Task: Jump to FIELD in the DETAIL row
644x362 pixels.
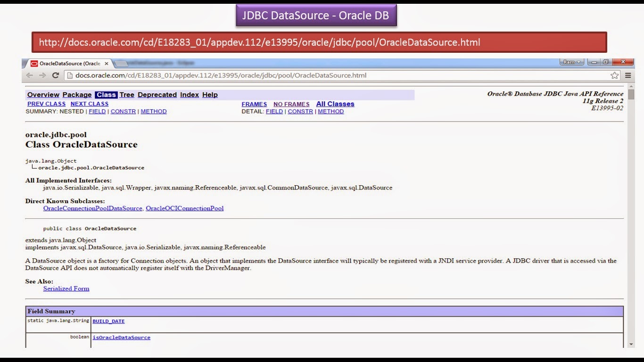Action: point(274,111)
